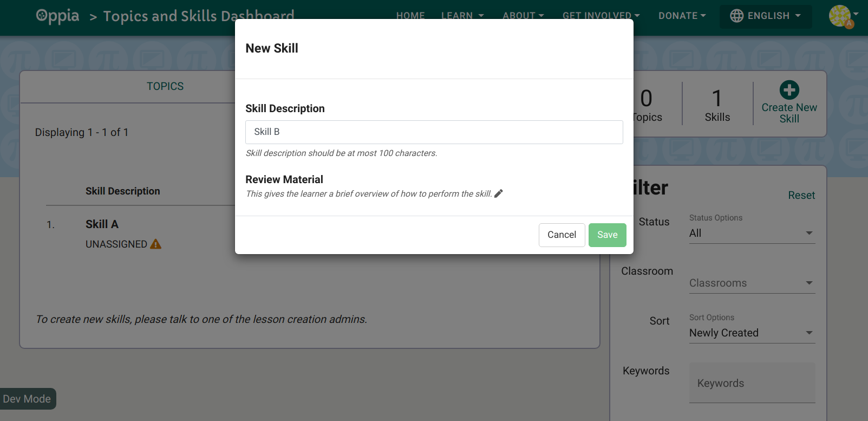This screenshot has width=868, height=421.
Task: Open Skill A in the skills list
Action: pos(102,224)
